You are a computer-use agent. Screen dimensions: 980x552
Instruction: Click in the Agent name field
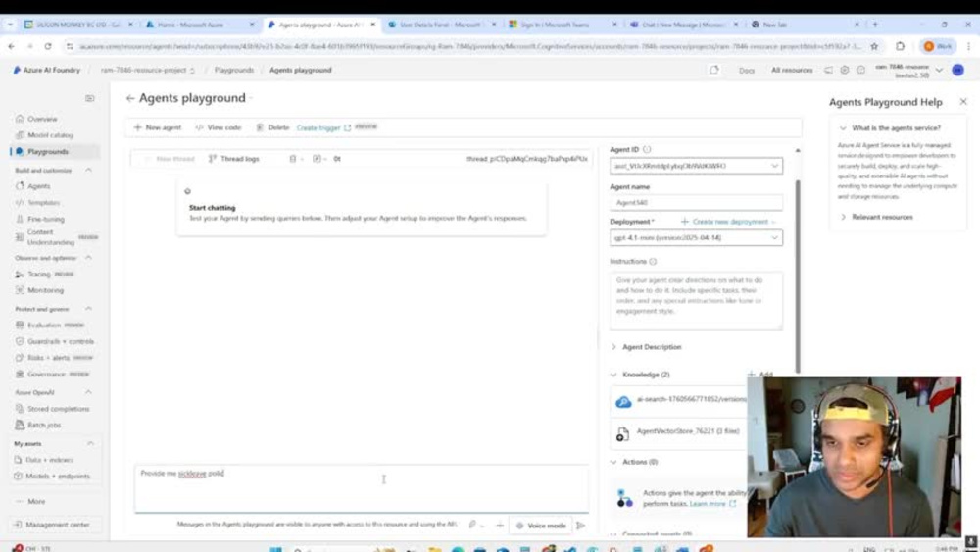click(696, 203)
